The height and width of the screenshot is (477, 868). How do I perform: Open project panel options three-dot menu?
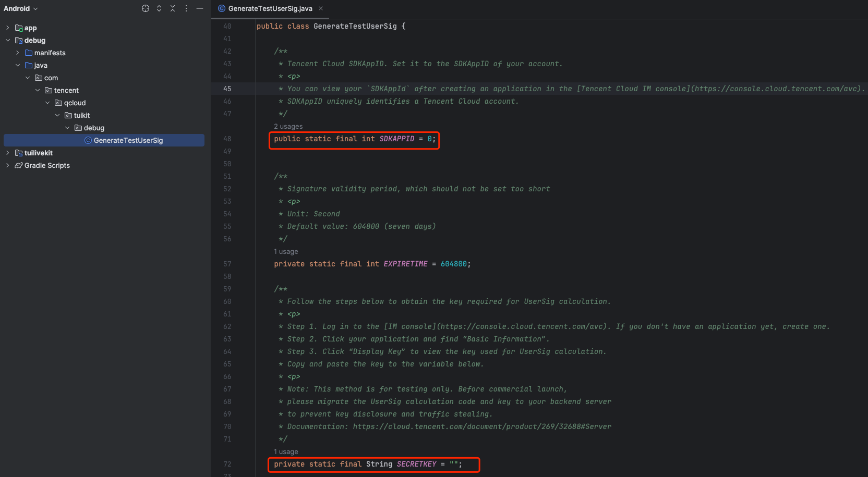[186, 8]
